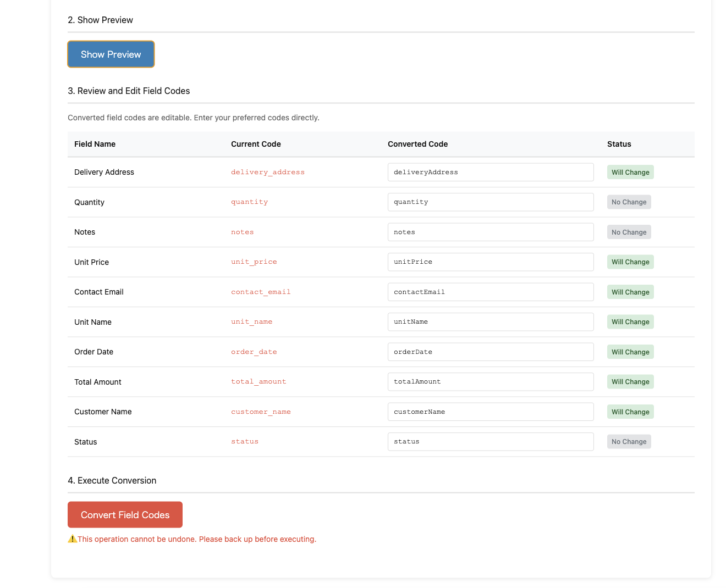Screen dimensions: 726x588
Task: Click Will Change badge for Unit Price
Action: click(630, 262)
